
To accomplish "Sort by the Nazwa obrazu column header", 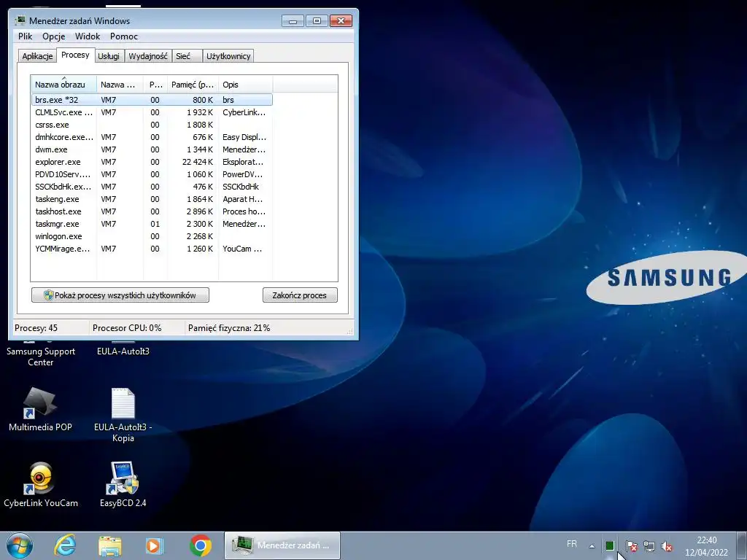I will [x=63, y=85].
